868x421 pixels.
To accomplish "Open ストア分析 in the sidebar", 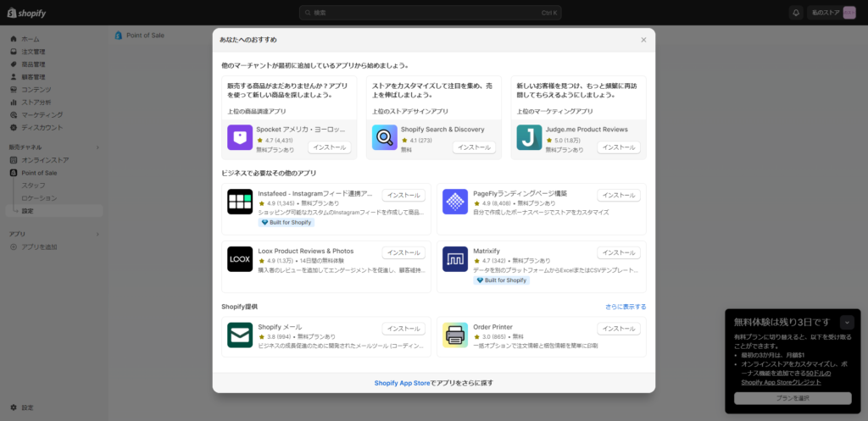I will (54, 102).
